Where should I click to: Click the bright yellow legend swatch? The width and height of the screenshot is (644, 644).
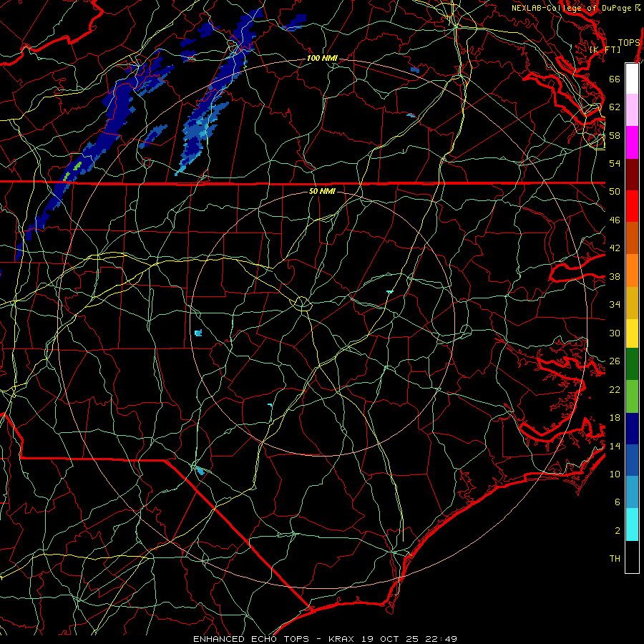tap(632, 333)
